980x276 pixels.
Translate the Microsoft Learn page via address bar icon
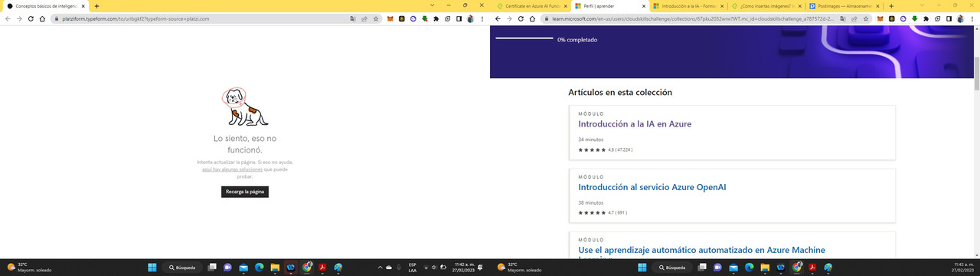[843, 18]
